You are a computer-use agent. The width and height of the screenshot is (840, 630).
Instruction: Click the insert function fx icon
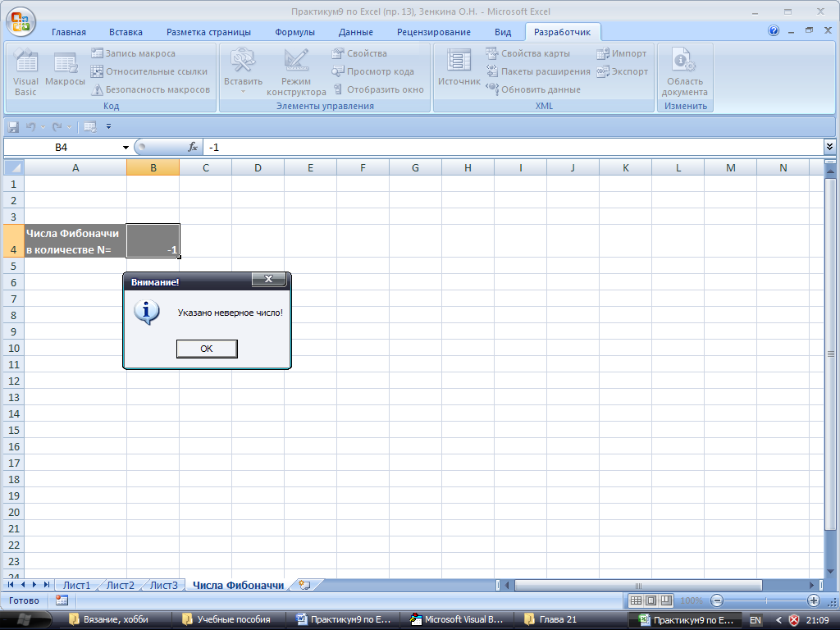coord(193,147)
